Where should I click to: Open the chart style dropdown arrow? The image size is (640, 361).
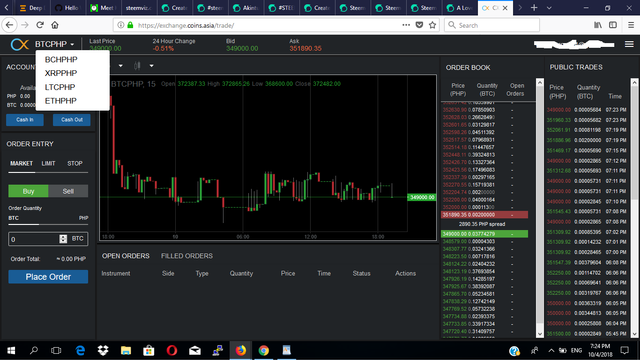tap(151, 65)
